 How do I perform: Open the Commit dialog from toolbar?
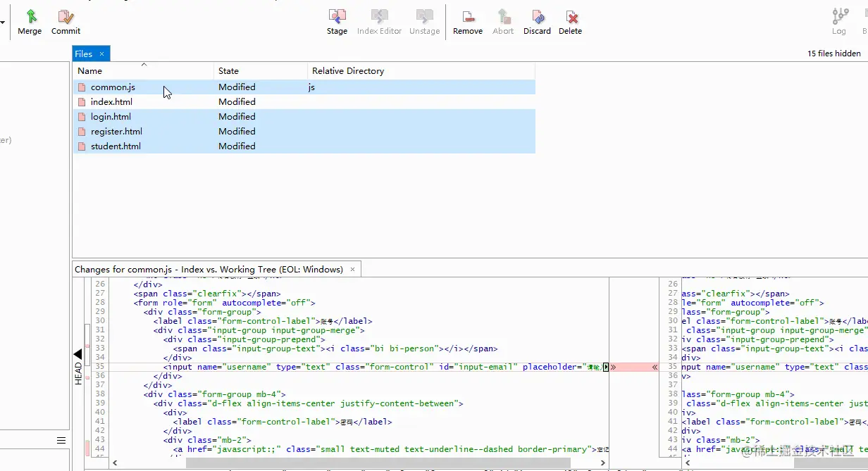click(x=66, y=22)
